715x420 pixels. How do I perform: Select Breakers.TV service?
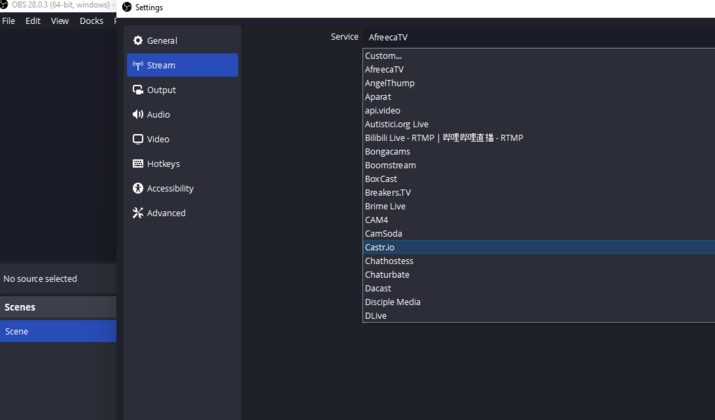[539, 192]
